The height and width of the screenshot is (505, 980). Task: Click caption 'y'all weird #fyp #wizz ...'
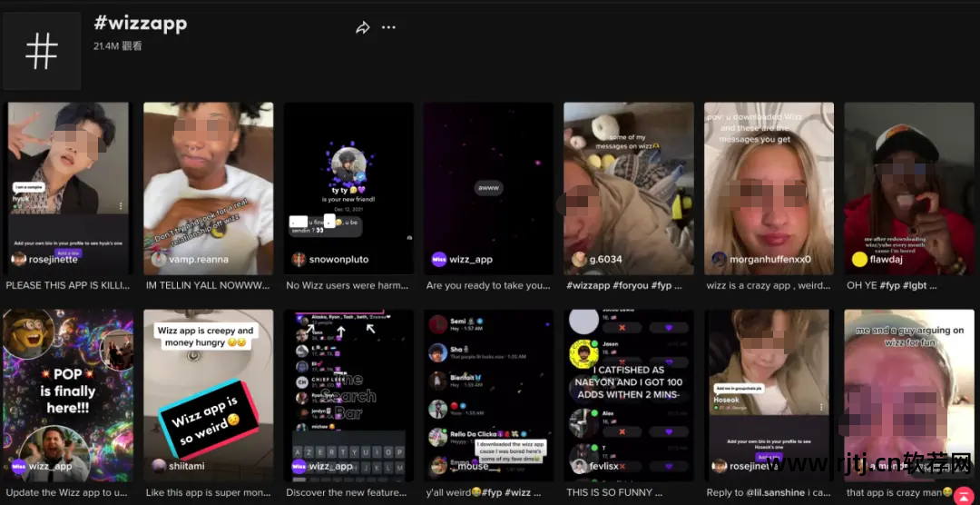[x=485, y=492]
